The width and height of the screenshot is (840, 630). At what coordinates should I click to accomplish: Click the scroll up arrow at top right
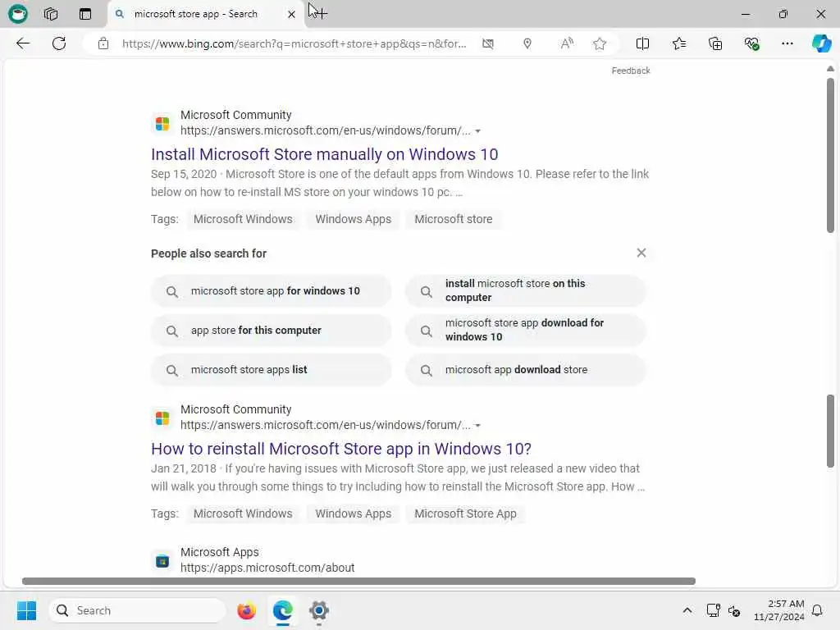[x=830, y=69]
